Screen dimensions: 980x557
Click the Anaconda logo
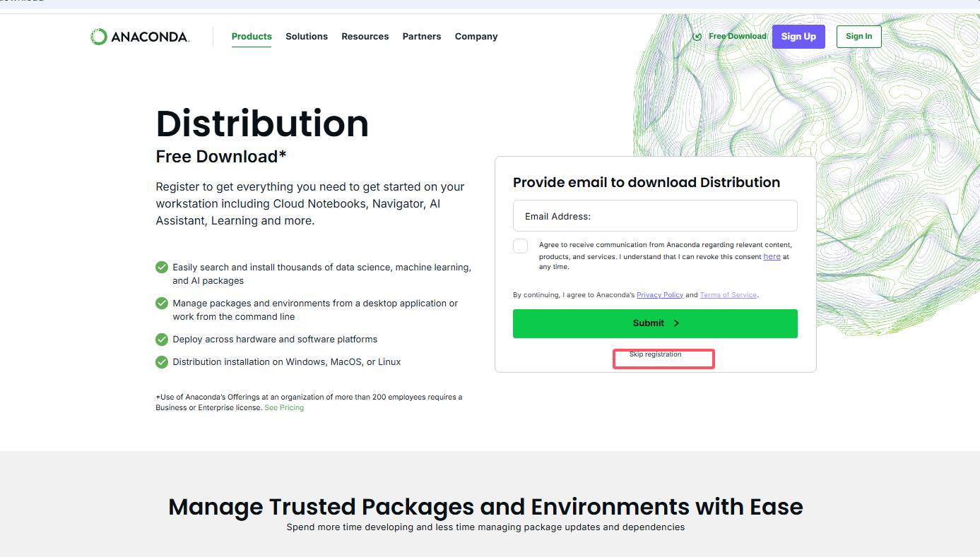pyautogui.click(x=140, y=37)
